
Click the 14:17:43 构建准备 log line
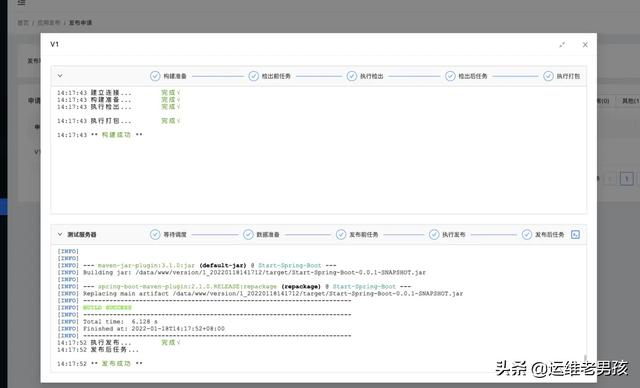(x=118, y=100)
